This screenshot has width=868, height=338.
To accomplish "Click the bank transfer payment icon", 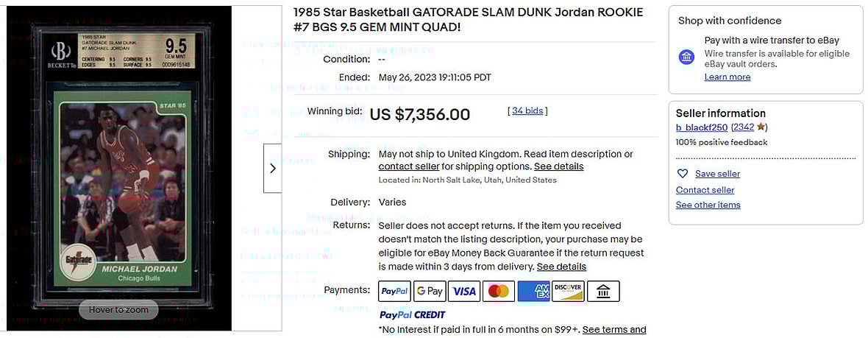I will point(603,292).
